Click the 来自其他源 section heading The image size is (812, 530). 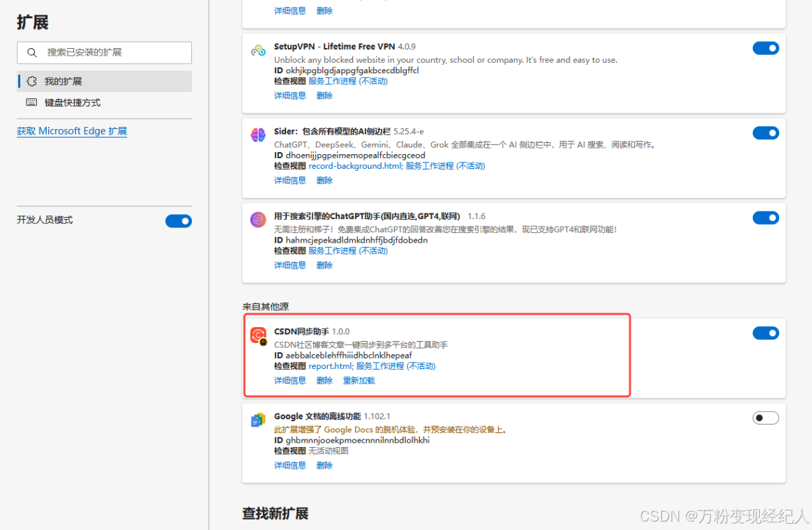pos(266,307)
